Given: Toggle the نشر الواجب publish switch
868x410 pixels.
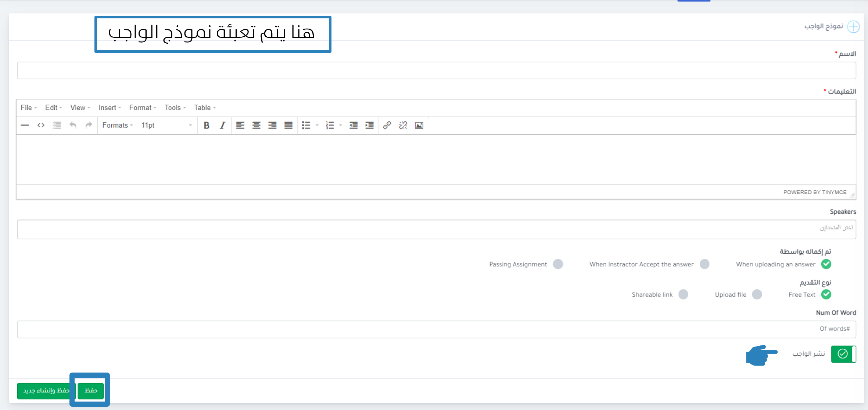Looking at the screenshot, I should (x=843, y=354).
